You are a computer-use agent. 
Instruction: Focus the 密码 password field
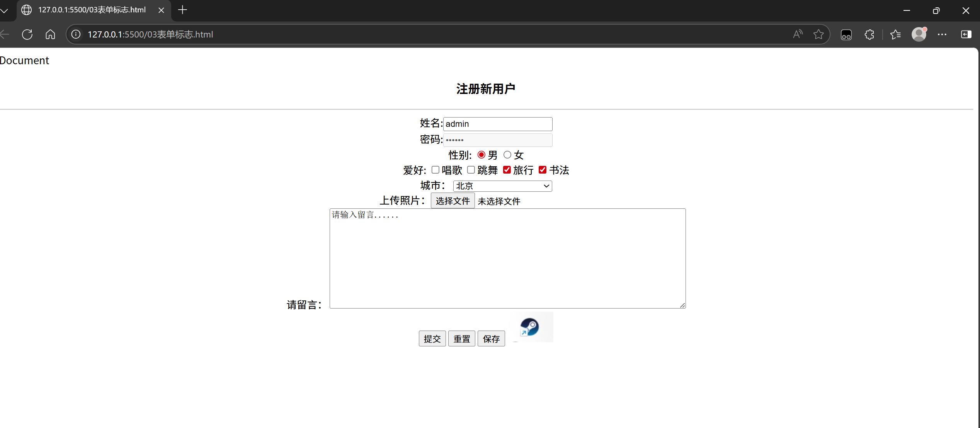pyautogui.click(x=498, y=140)
